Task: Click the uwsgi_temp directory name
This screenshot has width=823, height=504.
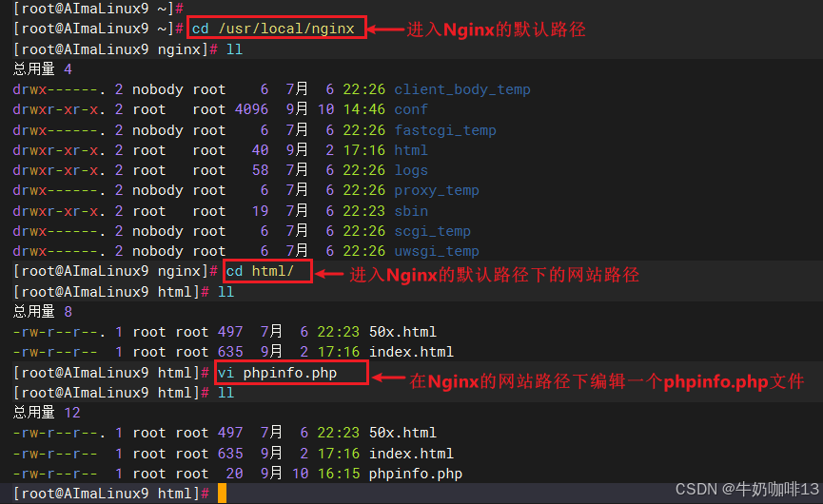Action: coord(437,251)
